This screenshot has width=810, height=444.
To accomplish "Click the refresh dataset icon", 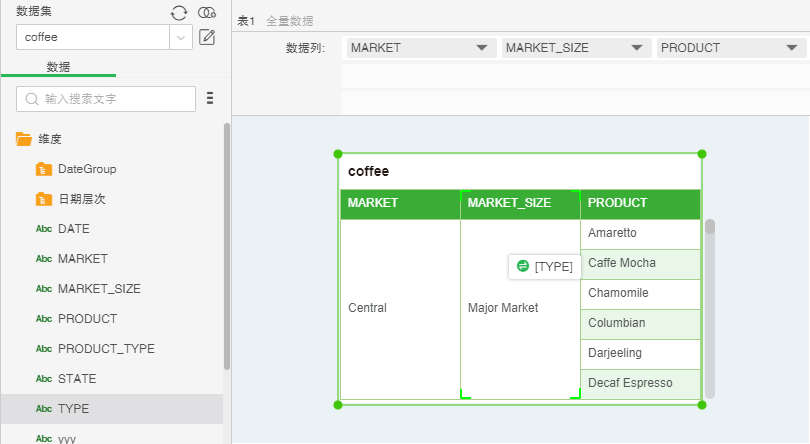I will pos(178,12).
